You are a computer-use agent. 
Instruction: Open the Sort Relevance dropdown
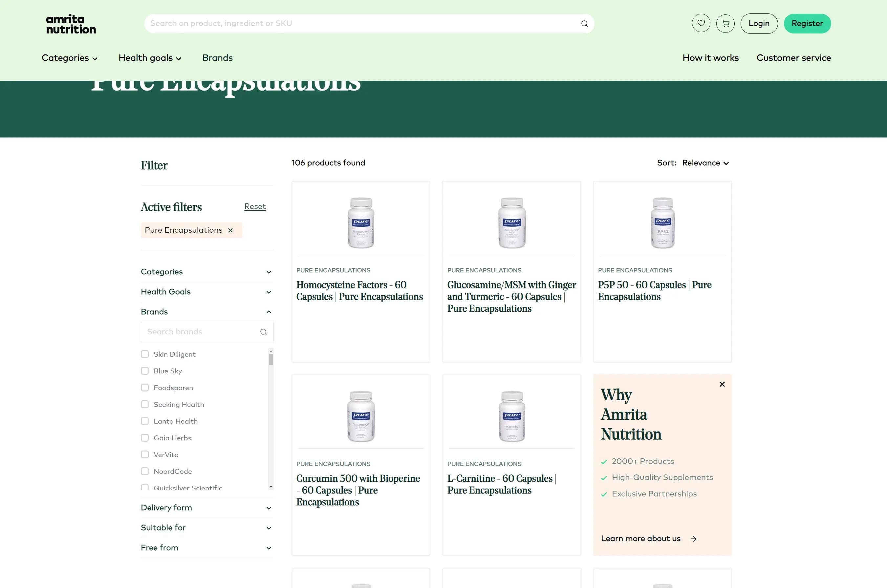click(705, 163)
